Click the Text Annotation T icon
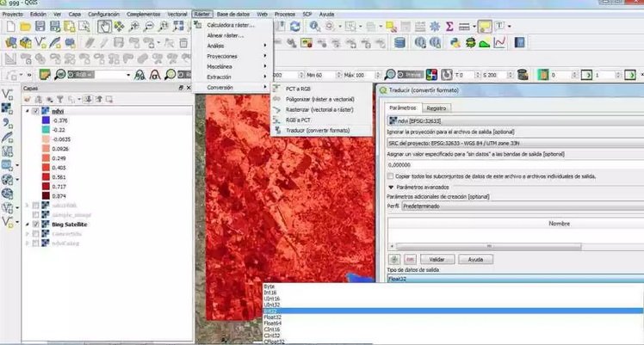The width and height of the screenshot is (644, 345). pyautogui.click(x=501, y=27)
